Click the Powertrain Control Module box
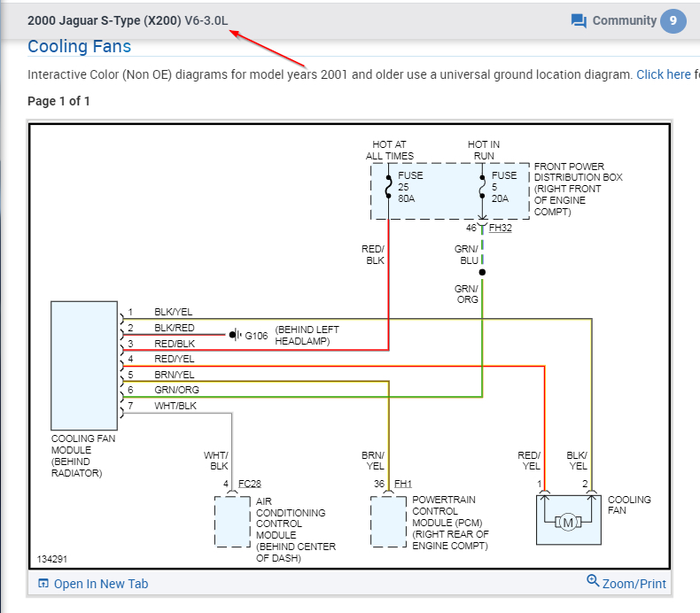This screenshot has height=613, width=700. [388, 522]
